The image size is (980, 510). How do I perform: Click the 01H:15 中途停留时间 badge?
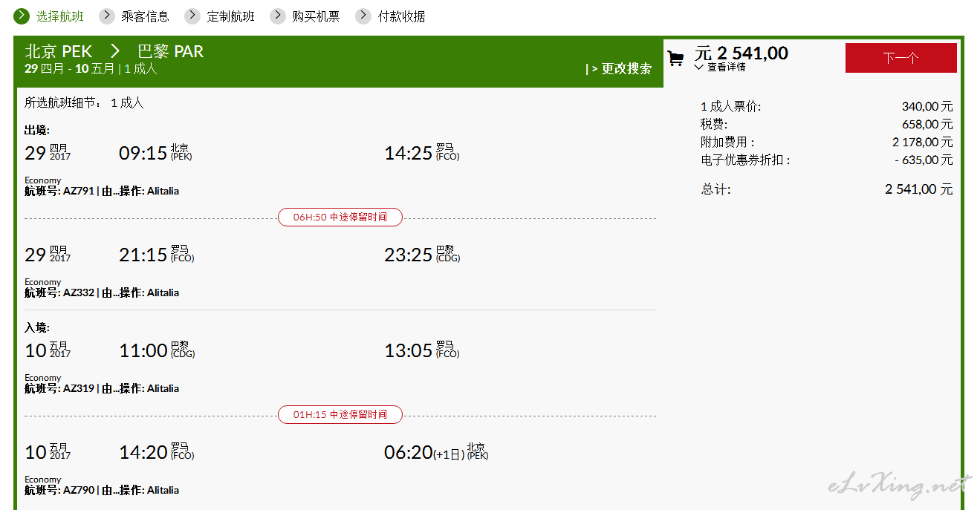(x=340, y=414)
